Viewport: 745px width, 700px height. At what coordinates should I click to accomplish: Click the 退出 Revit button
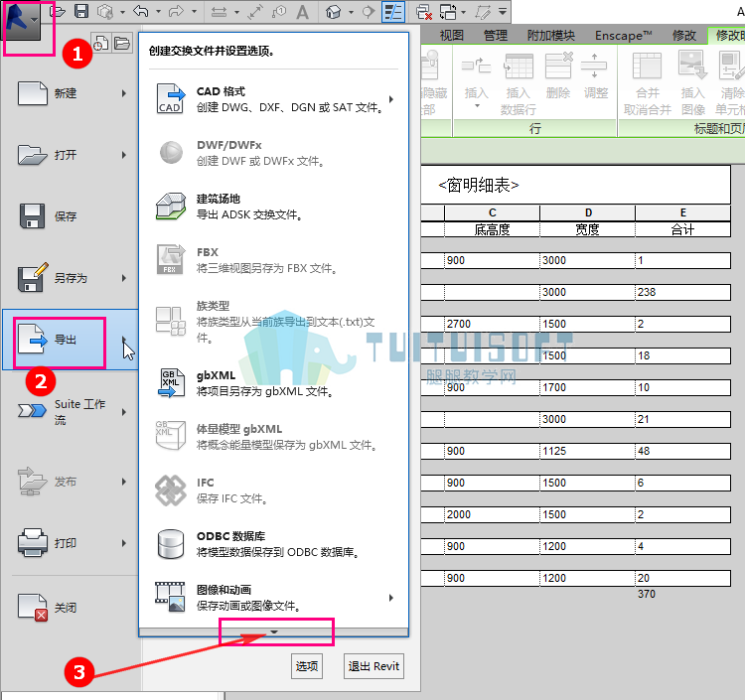click(x=373, y=666)
